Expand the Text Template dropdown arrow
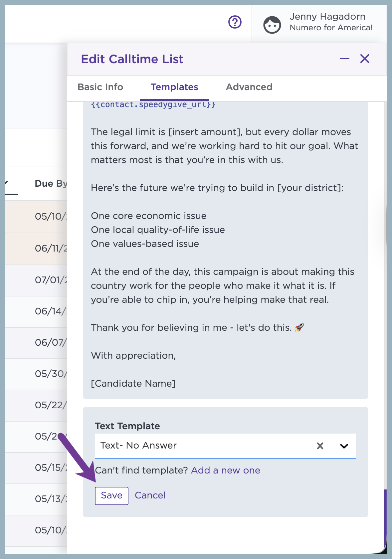Screen dimensions: 392x559 pos(344,446)
